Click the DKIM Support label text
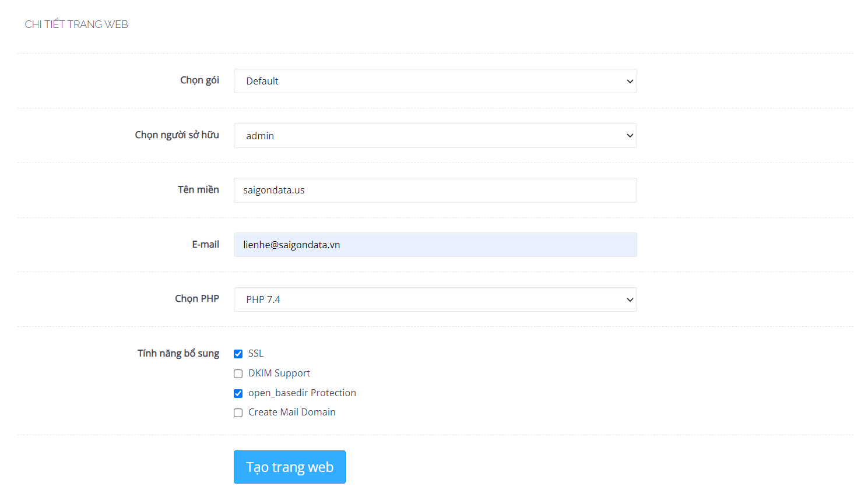868x497 pixels. (x=279, y=373)
